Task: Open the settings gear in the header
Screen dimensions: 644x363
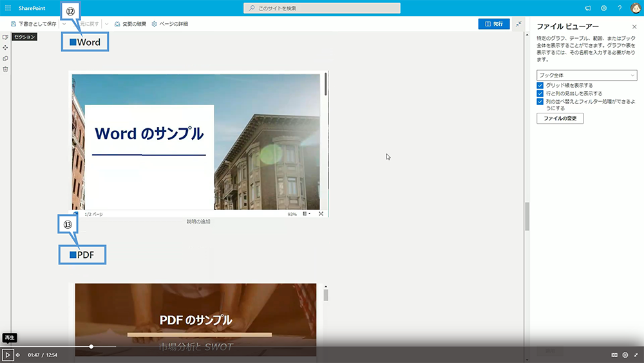Action: (x=604, y=8)
